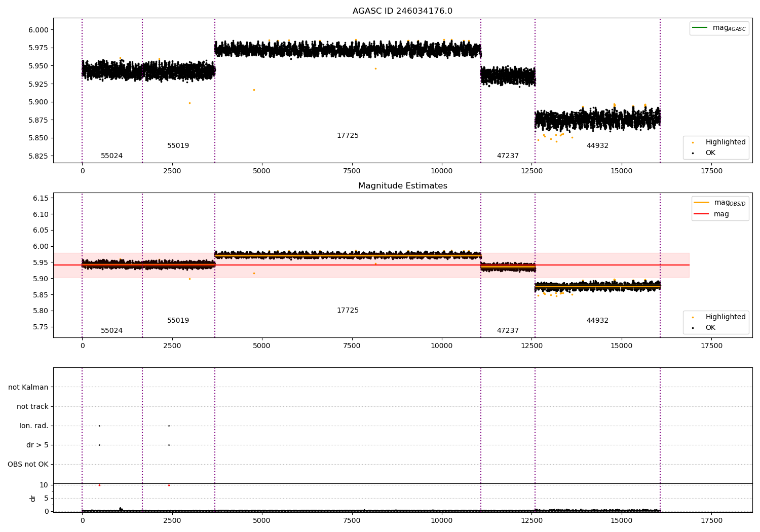Click x-axis tick 7500 under the top plot
The image size is (760, 532).
[352, 171]
